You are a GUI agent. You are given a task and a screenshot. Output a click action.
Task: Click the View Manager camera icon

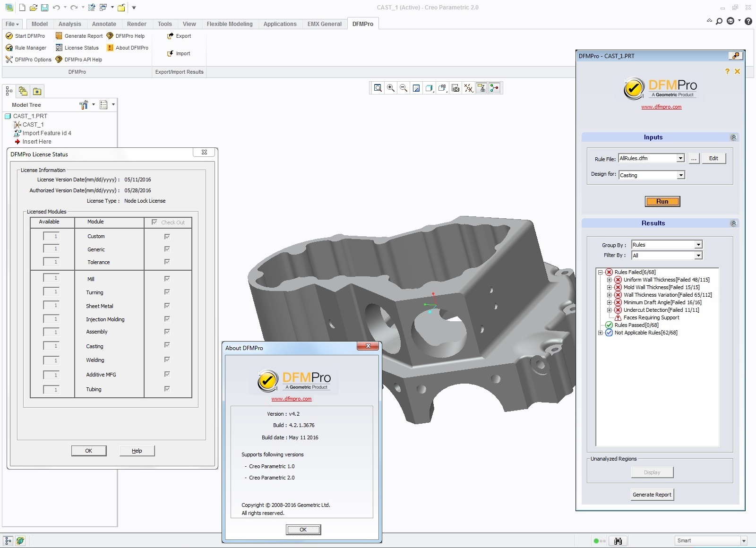(455, 88)
